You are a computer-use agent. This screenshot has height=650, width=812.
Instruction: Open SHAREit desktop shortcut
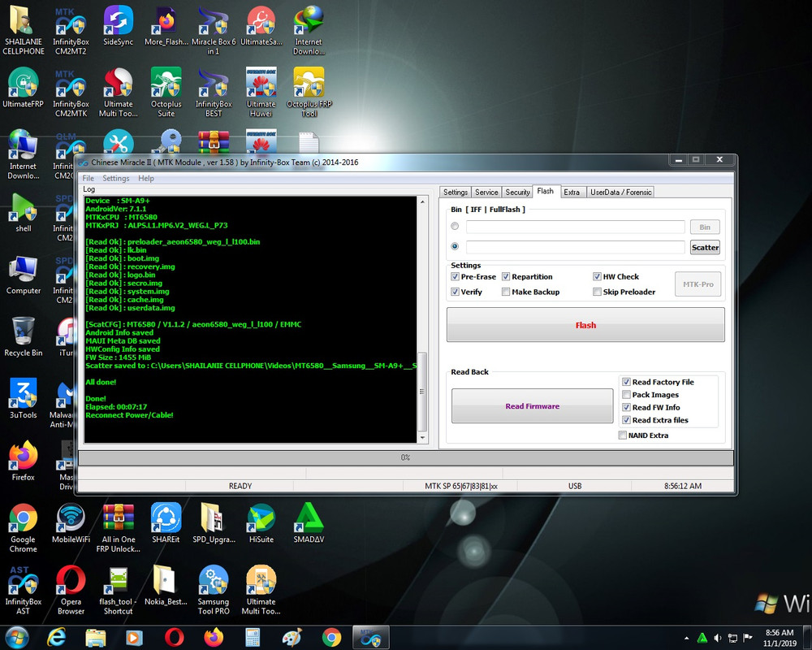coord(166,523)
